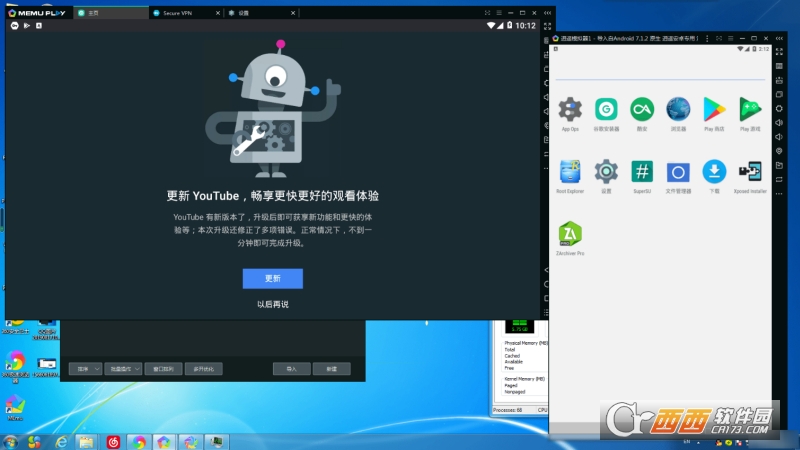The width and height of the screenshot is (800, 450).
Task: Click the blue Update button
Action: (273, 279)
